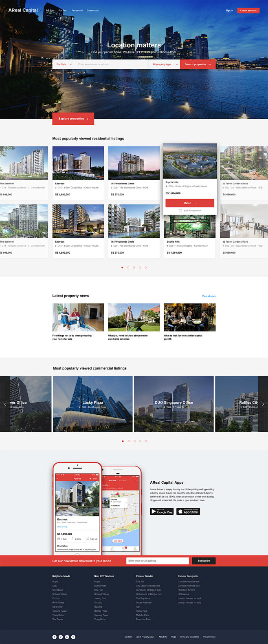Open the For Sale dropdown in search bar
This screenshot has height=644, width=268.
(64, 64)
